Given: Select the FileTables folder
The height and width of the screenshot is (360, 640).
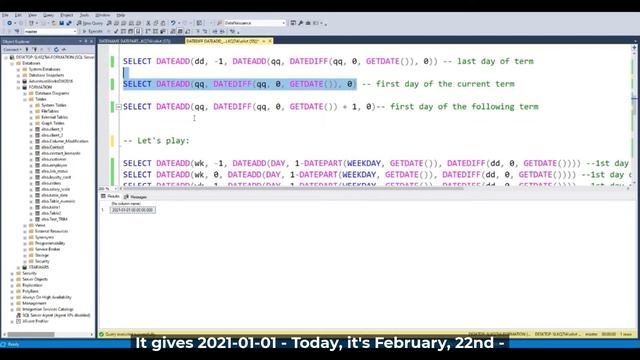Looking at the screenshot, I should 50,111.
